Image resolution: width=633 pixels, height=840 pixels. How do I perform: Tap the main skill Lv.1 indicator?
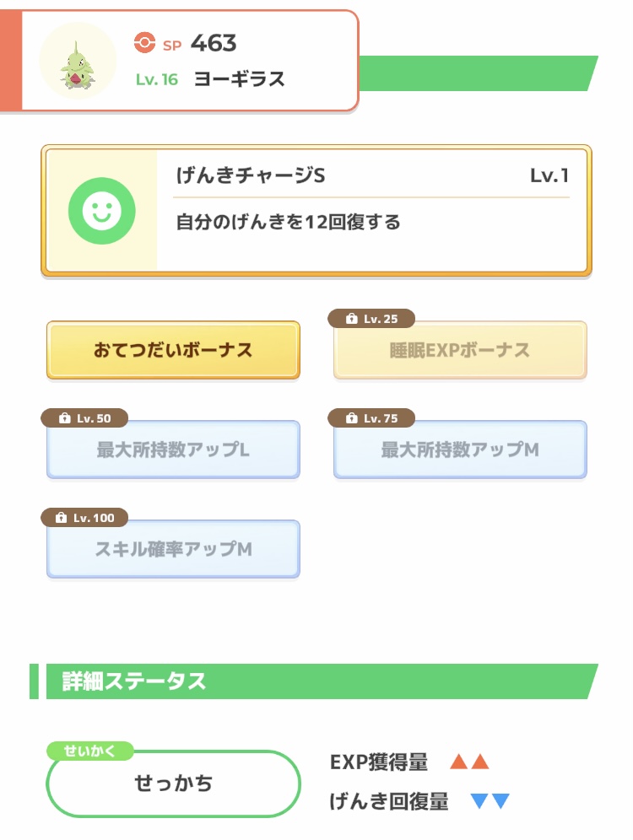click(549, 175)
